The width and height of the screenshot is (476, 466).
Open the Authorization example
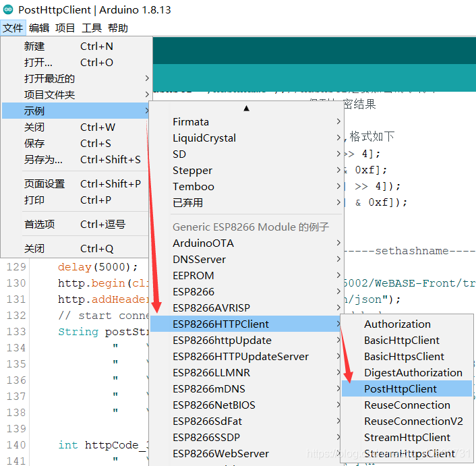[407, 324]
